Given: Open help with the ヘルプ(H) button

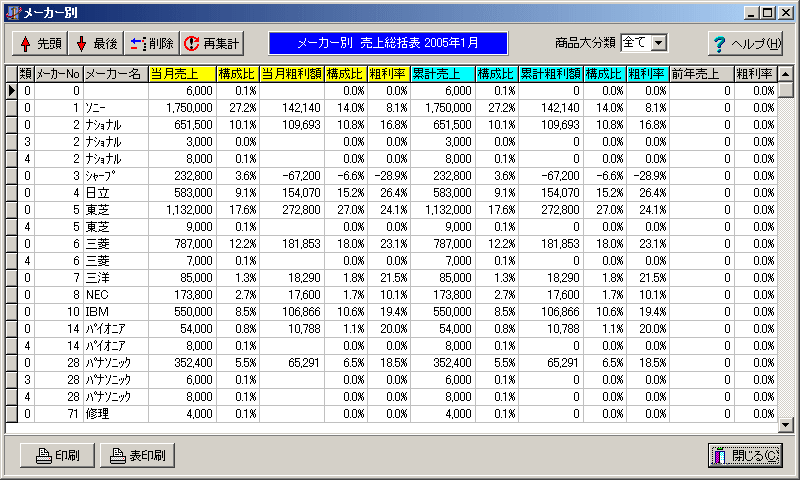Looking at the screenshot, I should (x=745, y=43).
